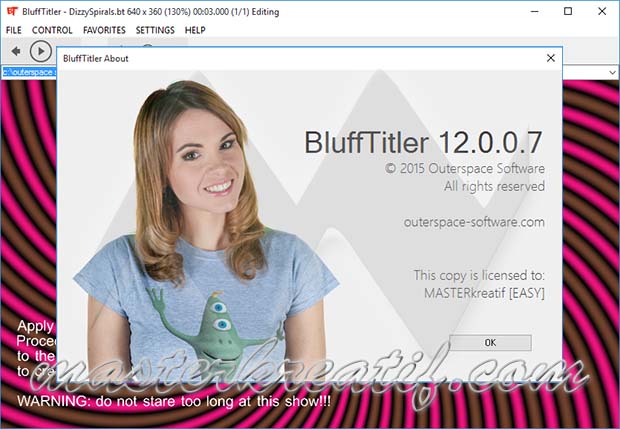Expand the file path dropdown arrow

612,72
